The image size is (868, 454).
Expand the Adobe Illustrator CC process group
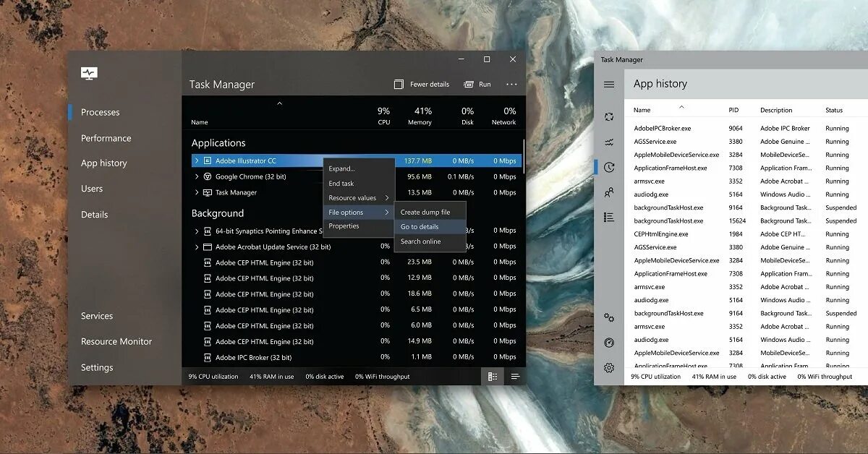pyautogui.click(x=197, y=160)
